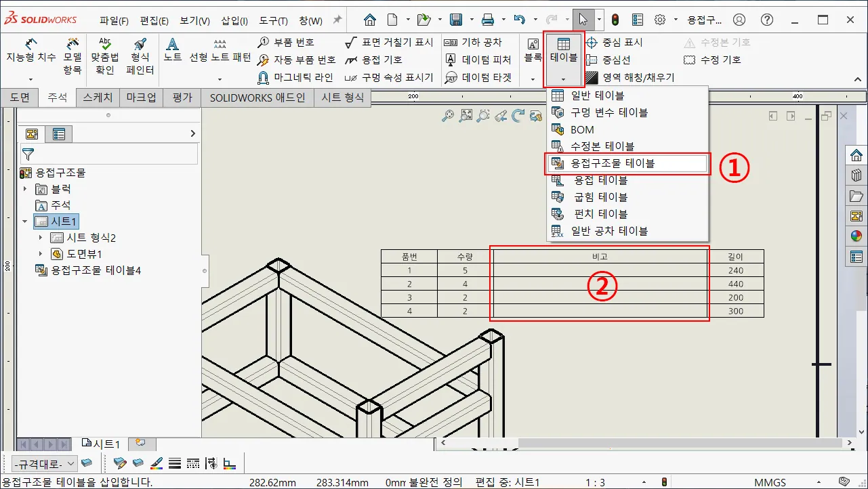The image size is (868, 489).
Task: Click Hole Callout (구멍 속성 표시기)
Action: (x=389, y=77)
